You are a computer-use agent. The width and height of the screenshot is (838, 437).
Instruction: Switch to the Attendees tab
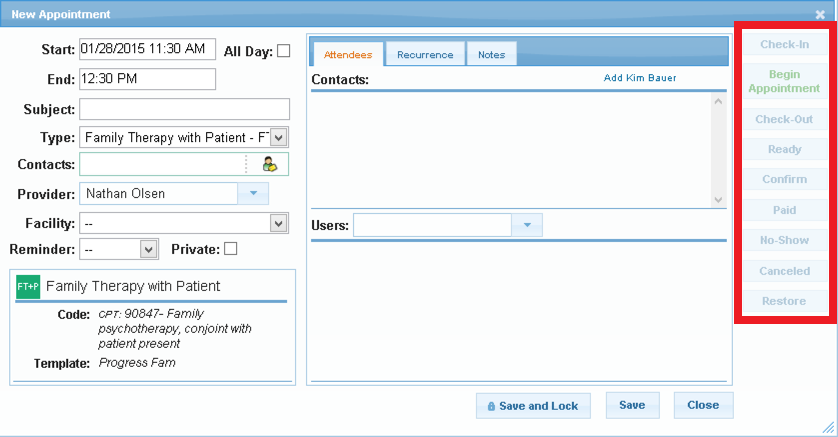pos(347,54)
